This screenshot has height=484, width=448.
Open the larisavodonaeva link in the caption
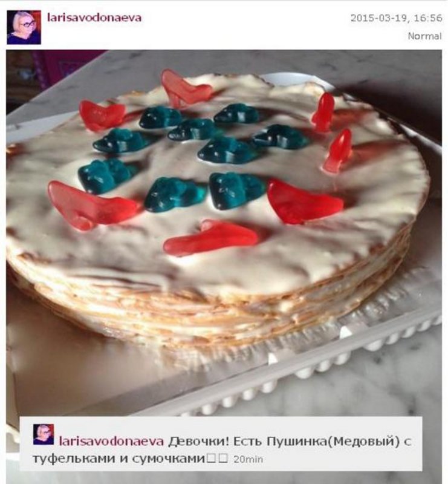pos(111,442)
